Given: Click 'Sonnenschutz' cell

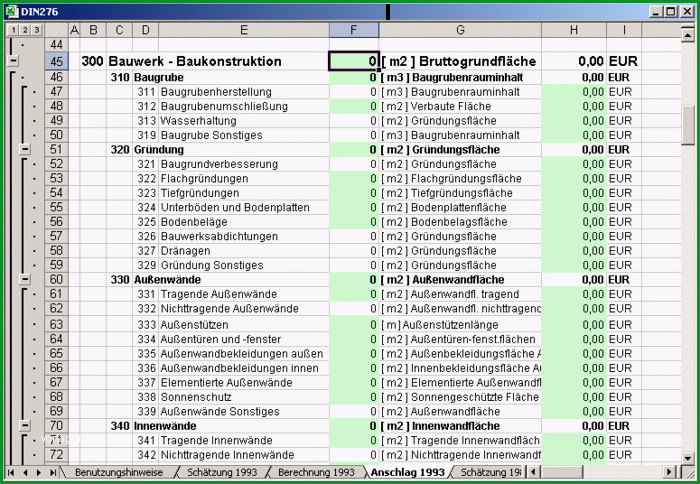Looking at the screenshot, I should pos(244,397).
